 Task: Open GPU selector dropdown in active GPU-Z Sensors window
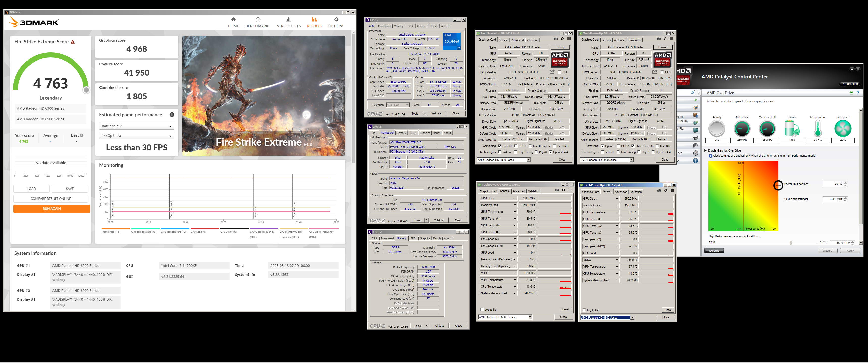(x=632, y=318)
